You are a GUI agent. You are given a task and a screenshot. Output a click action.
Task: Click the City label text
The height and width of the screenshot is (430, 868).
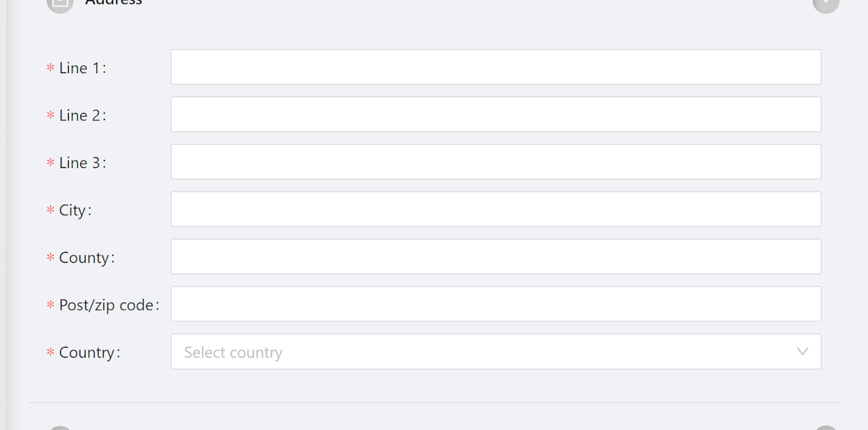[x=75, y=211]
